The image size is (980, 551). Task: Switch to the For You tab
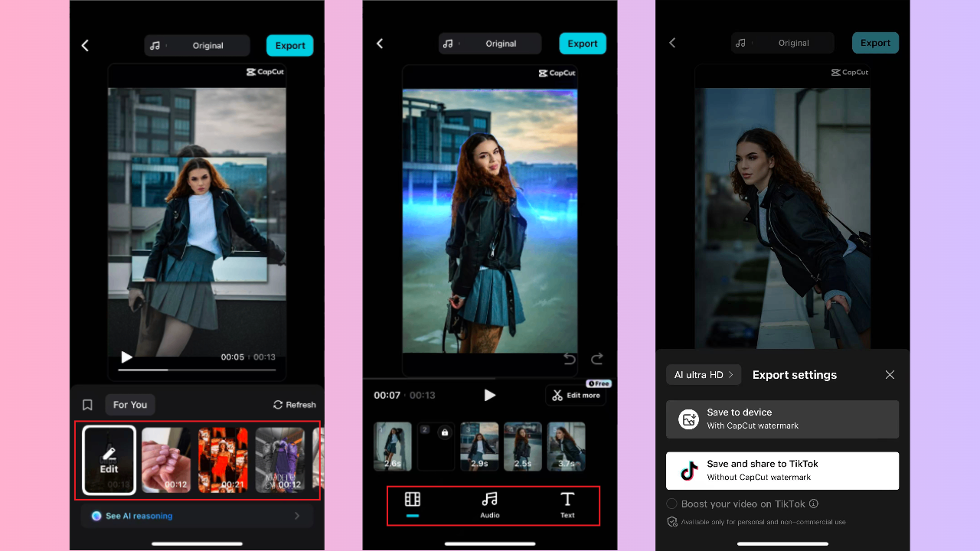129,404
